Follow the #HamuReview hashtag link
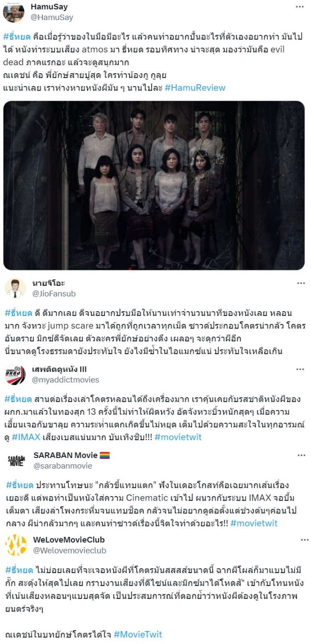 pos(195,87)
